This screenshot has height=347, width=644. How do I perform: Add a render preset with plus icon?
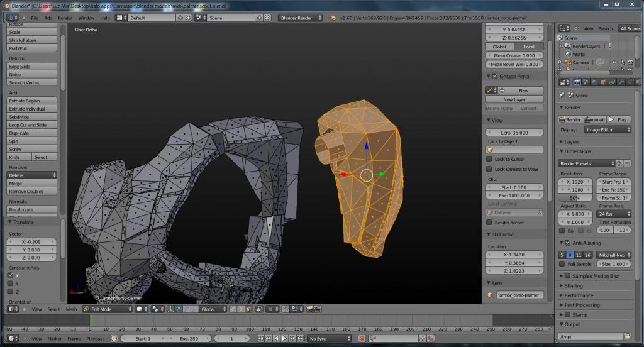[x=619, y=163]
